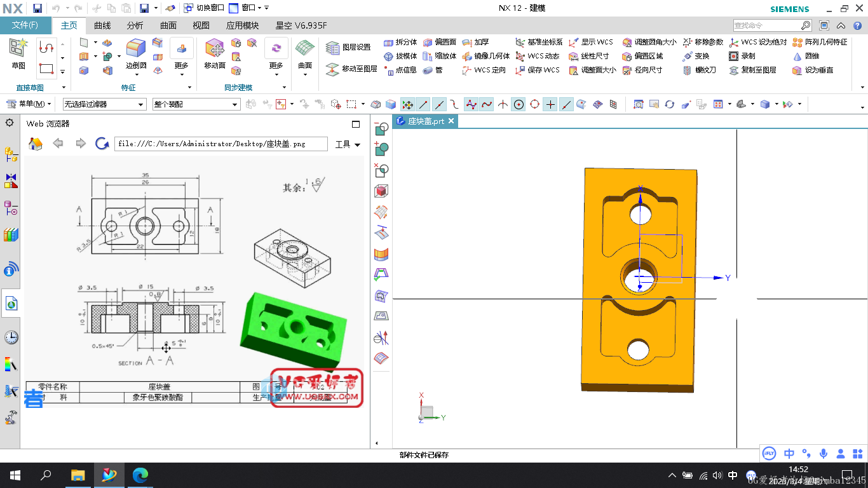Click 线性尺寸 (Linear Dimension)
The width and height of the screenshot is (868, 488).
coord(588,56)
